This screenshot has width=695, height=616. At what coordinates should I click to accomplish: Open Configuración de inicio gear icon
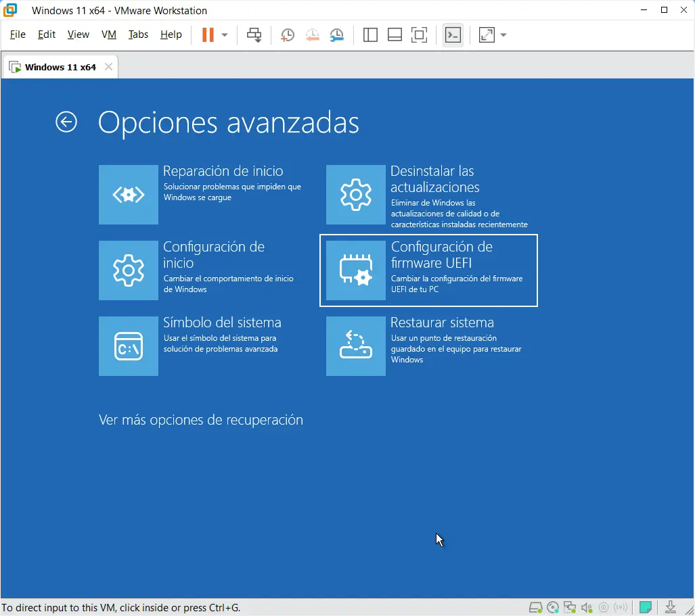(x=128, y=270)
